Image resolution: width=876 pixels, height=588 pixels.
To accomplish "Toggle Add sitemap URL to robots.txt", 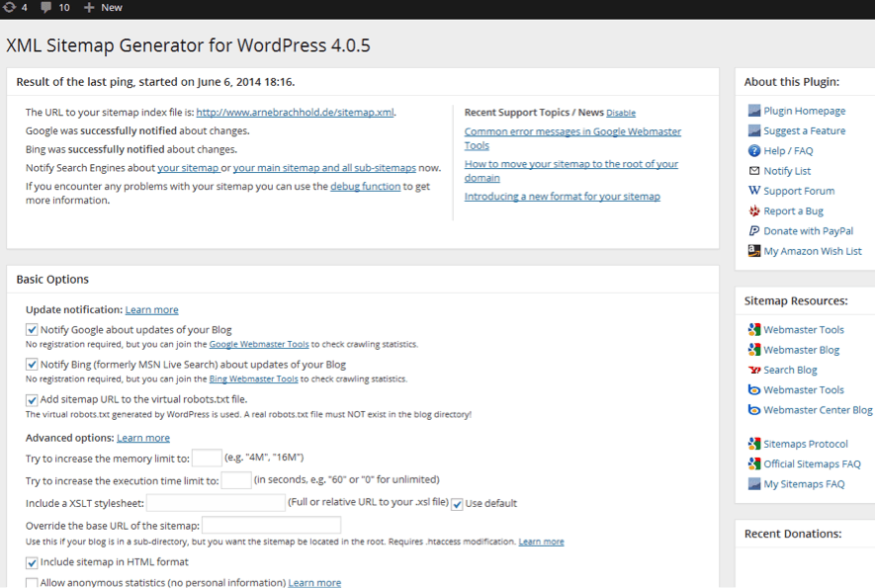I will 32,400.
